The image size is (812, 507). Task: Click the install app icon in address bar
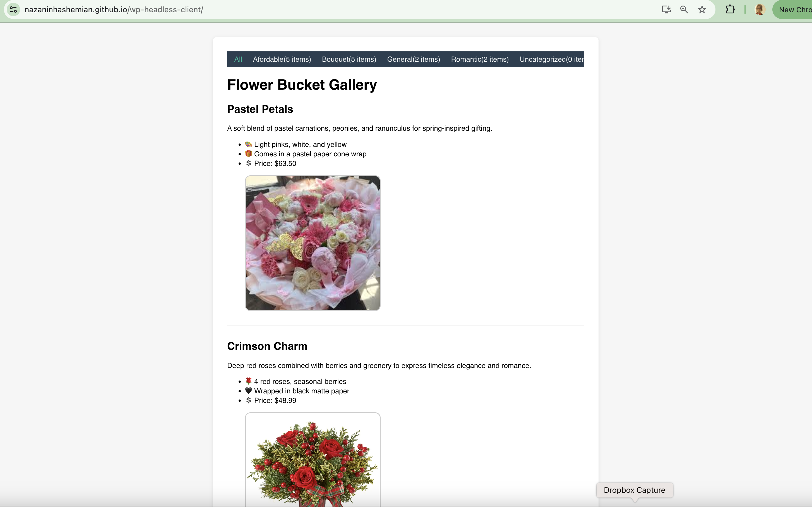tap(666, 10)
